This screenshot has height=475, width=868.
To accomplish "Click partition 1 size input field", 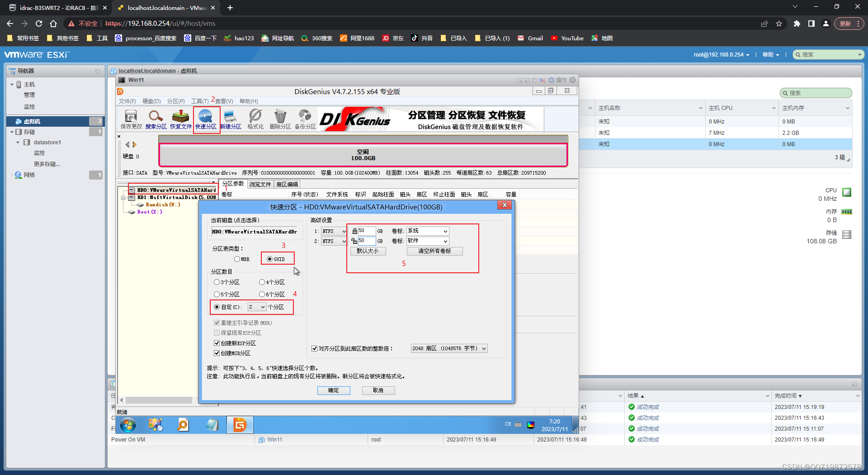I will pyautogui.click(x=367, y=231).
